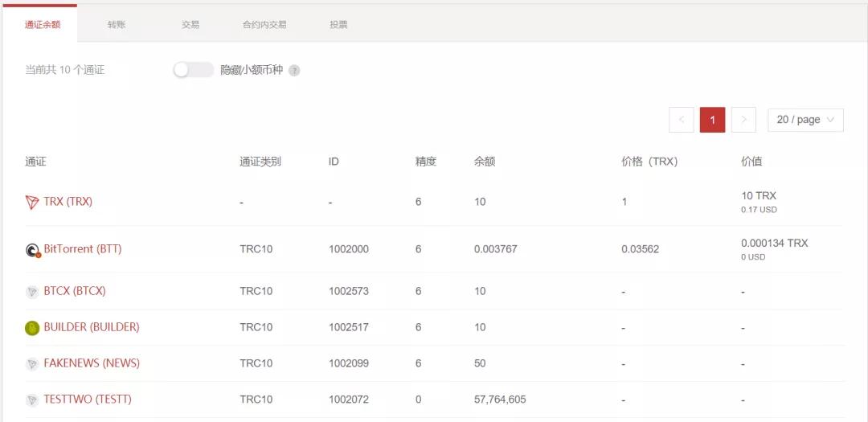
Task: Click the ID column header
Action: (334, 162)
